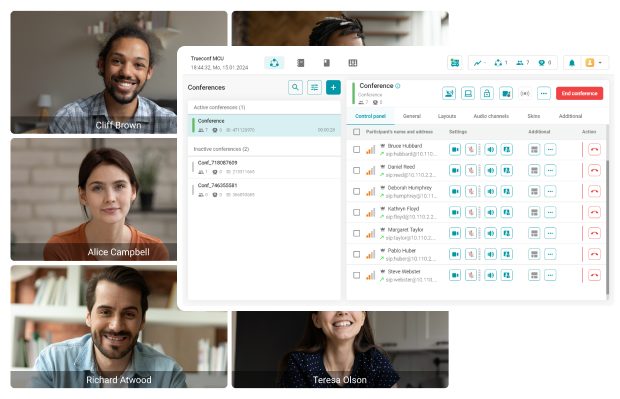Open more options for Pablo Huber
620x399 pixels.
point(550,254)
